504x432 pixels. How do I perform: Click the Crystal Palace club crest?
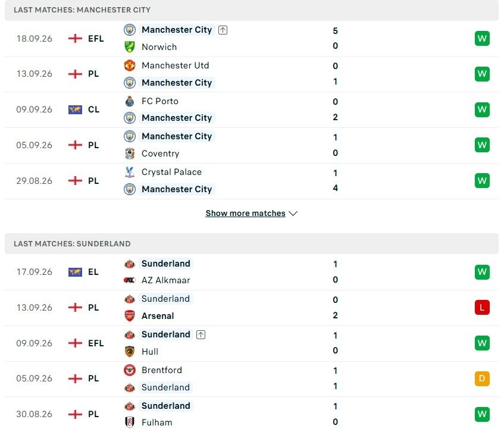[x=130, y=172]
